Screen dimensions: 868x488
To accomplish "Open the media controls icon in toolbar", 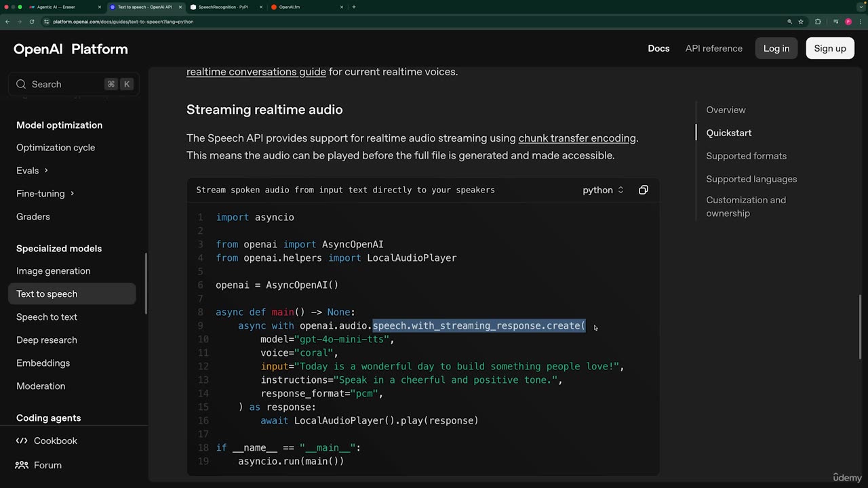I will pos(836,22).
